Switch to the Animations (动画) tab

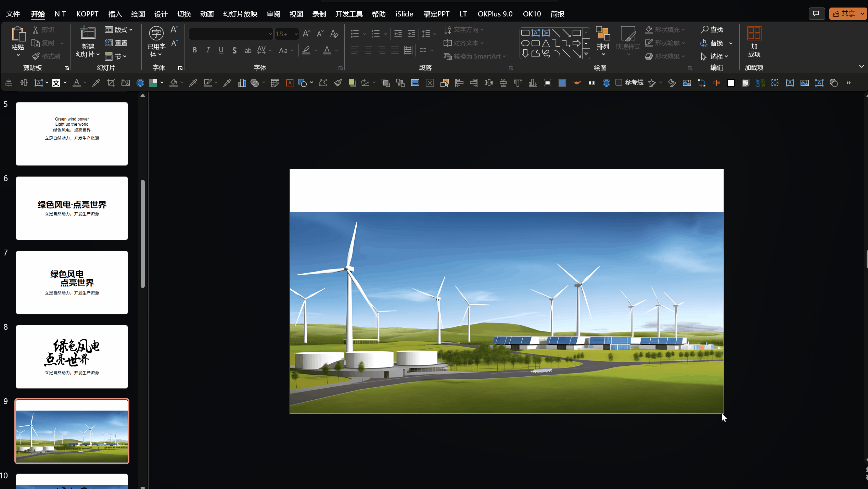coord(207,14)
